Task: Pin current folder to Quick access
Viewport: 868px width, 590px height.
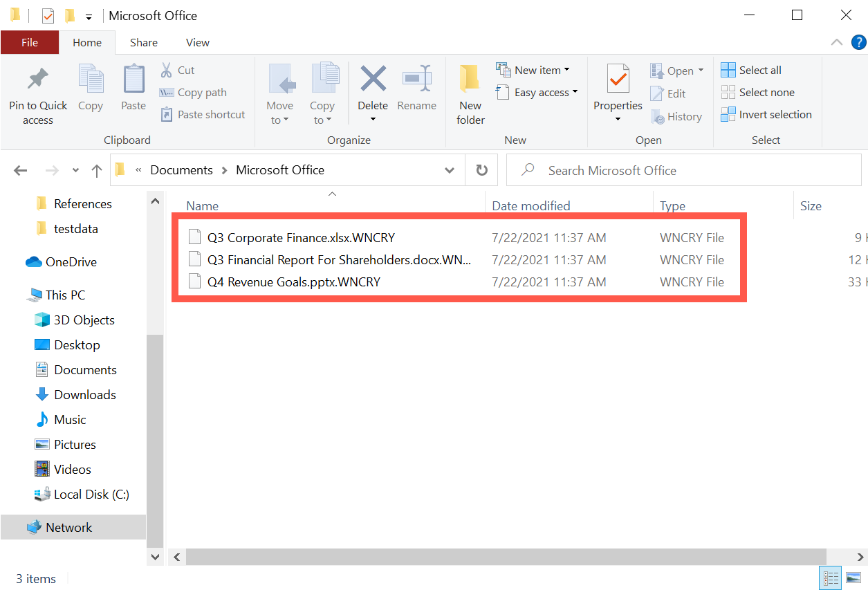Action: [x=38, y=93]
